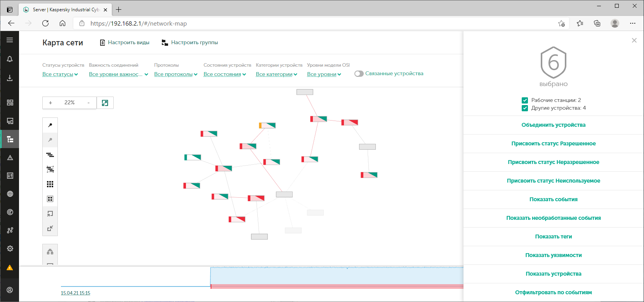Arrange selected nodes in a grid

click(x=50, y=199)
